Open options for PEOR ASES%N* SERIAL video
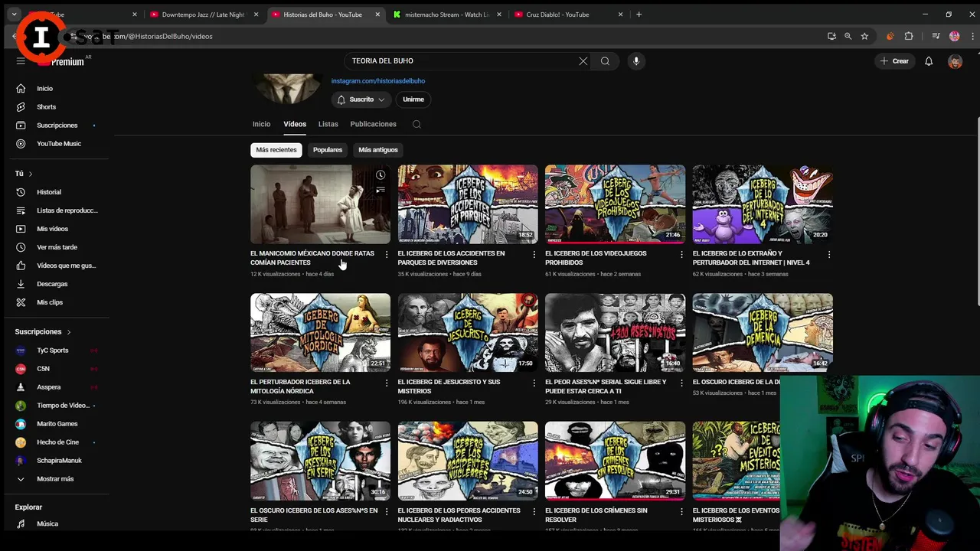Viewport: 980px width, 551px height. (681, 383)
